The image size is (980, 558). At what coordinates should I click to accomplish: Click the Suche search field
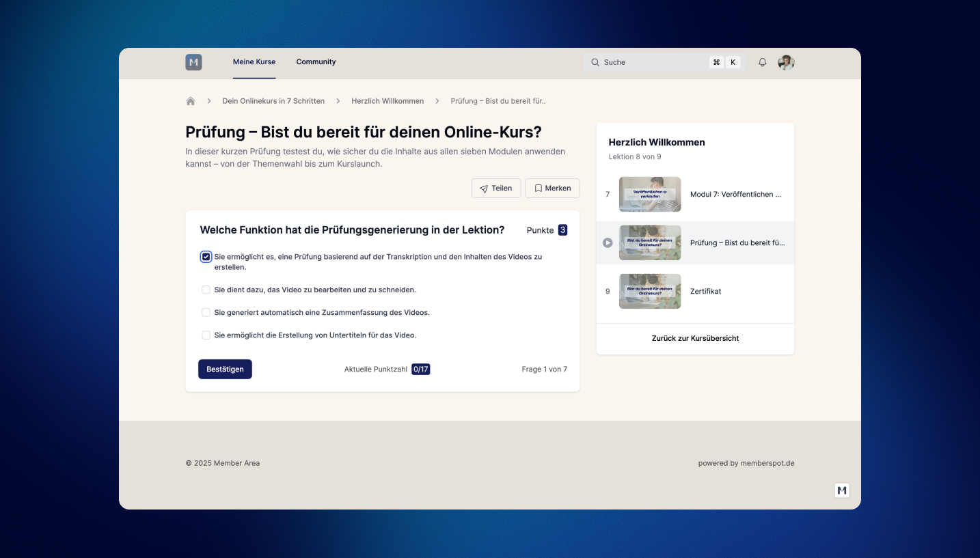point(664,62)
